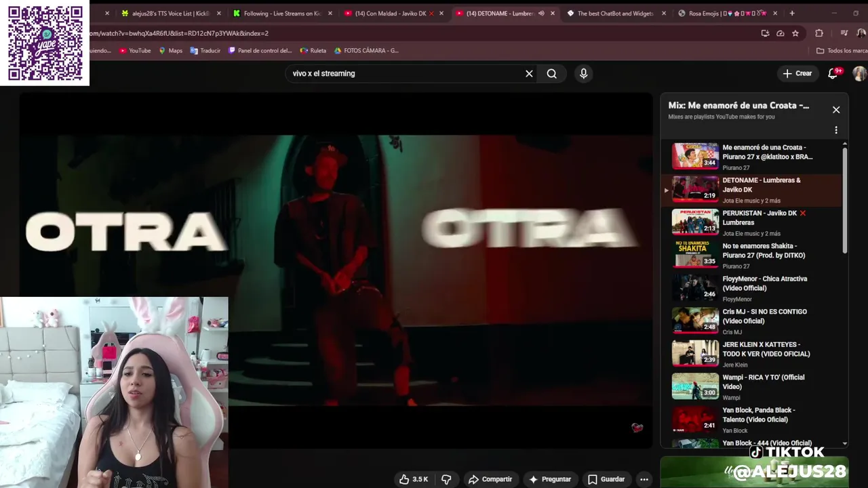Screen dimensions: 868x488
Task: Open Ruleta bookmark
Action: (x=313, y=50)
